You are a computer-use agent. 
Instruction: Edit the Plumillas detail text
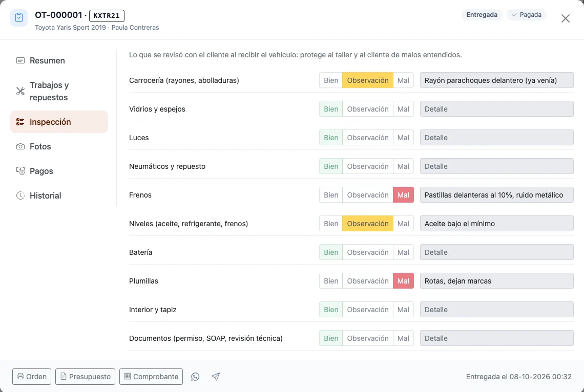pyautogui.click(x=497, y=281)
